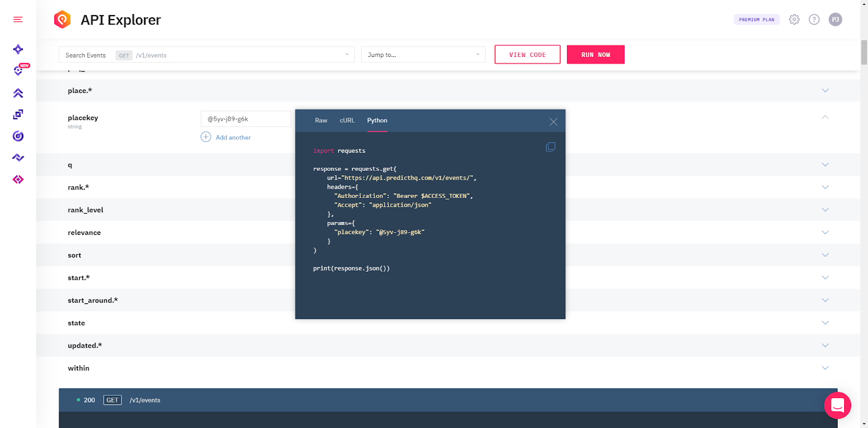Collapse the placekey parameter row
Image resolution: width=868 pixels, height=428 pixels.
[825, 117]
